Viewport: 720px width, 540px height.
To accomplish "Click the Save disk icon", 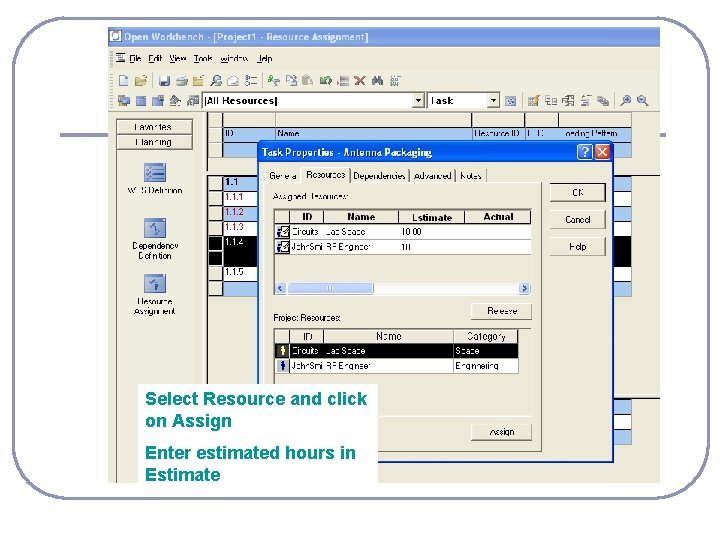I will pos(164,81).
